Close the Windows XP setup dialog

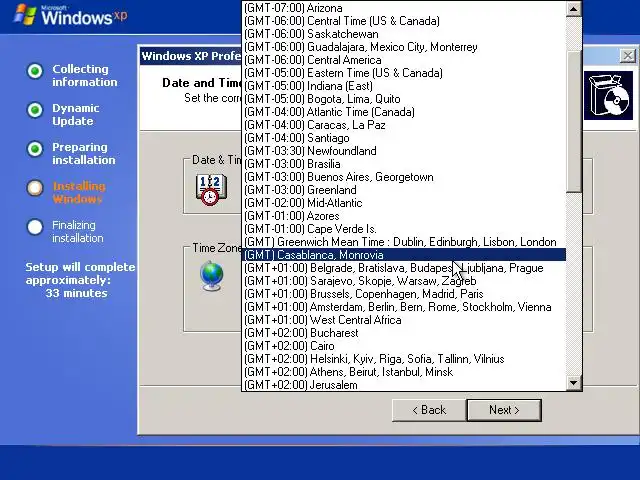click(628, 56)
